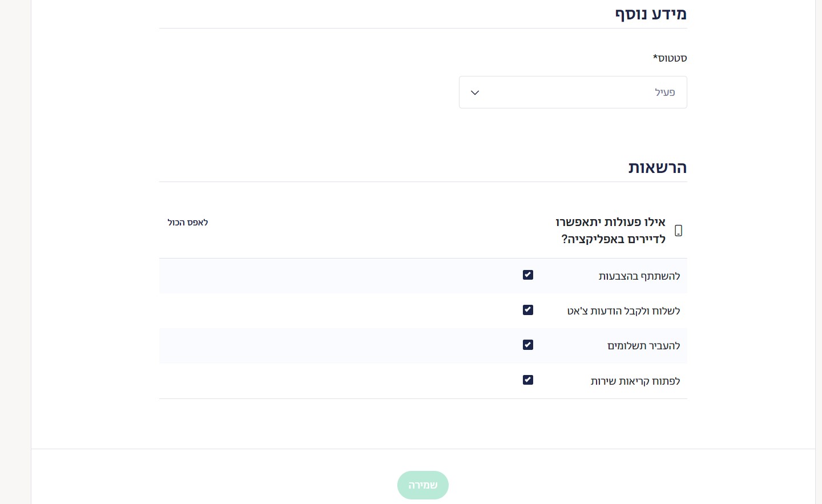Select the מידע נוסף section heading
The height and width of the screenshot is (504, 822).
pyautogui.click(x=651, y=14)
